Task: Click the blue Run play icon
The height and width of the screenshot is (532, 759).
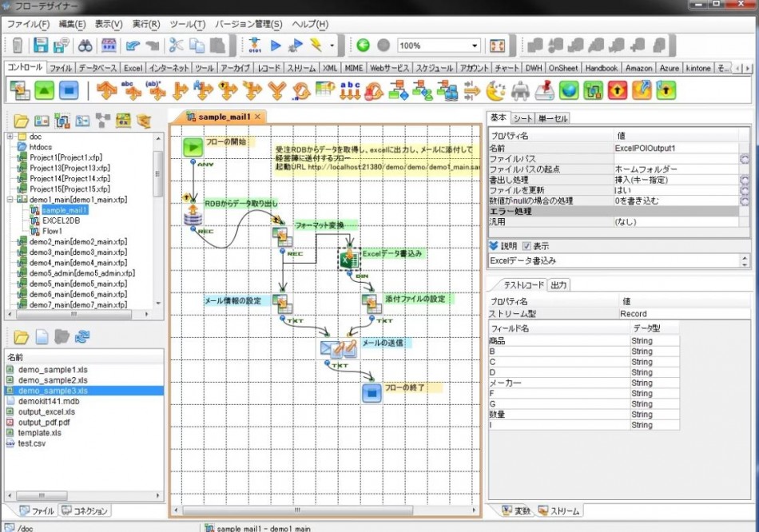Action: [276, 46]
